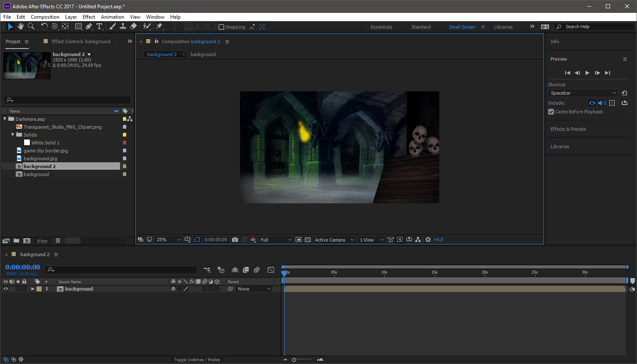Click Show Channel color icon
The height and width of the screenshot is (364, 637).
click(x=253, y=240)
